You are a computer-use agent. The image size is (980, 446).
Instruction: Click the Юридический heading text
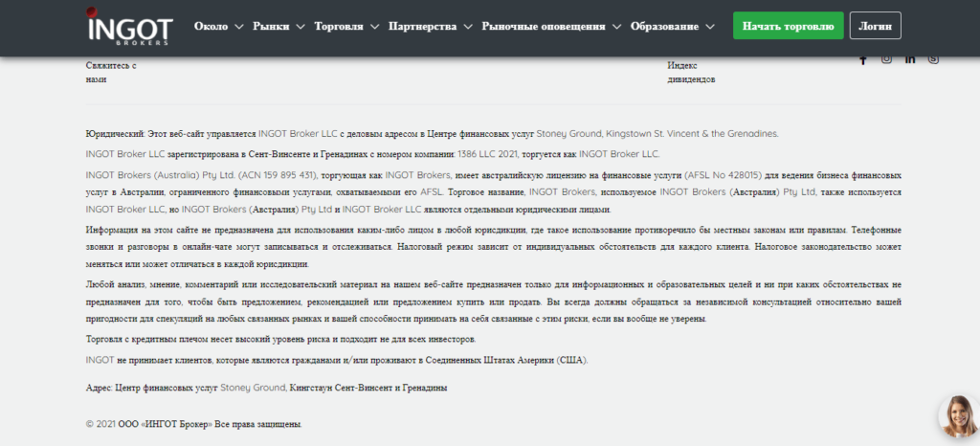click(x=116, y=133)
